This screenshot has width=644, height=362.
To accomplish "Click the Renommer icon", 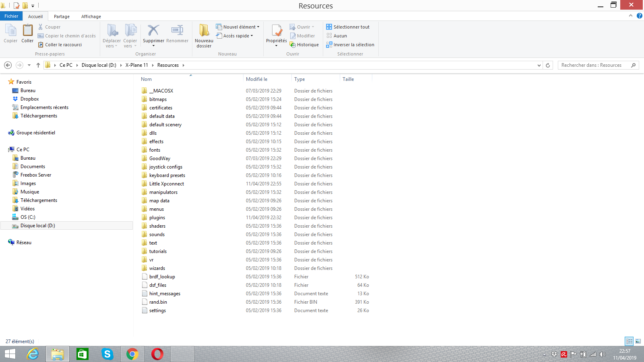I will [177, 31].
